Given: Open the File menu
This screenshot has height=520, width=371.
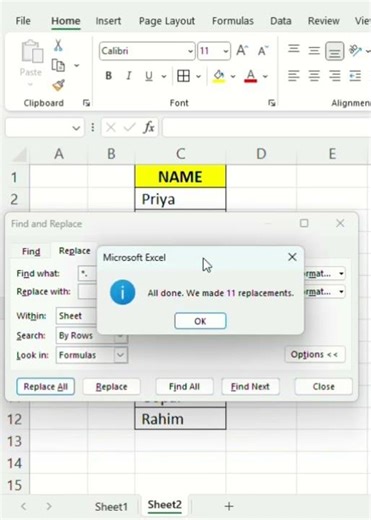Looking at the screenshot, I should [23, 21].
